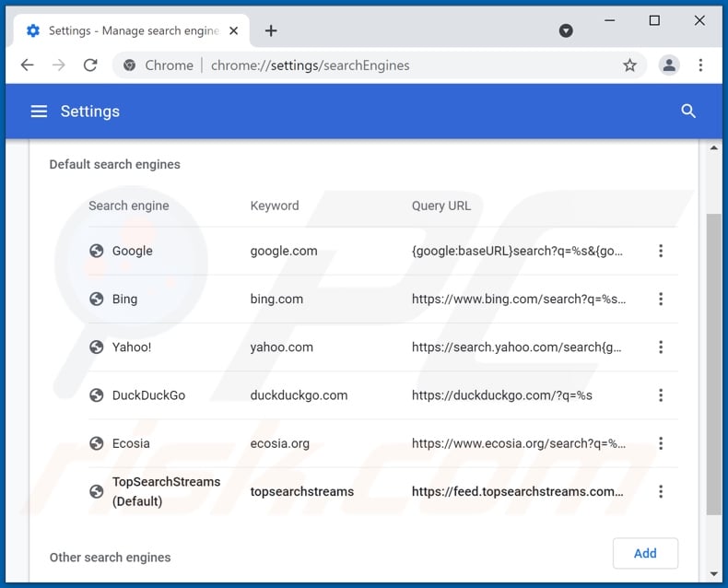Click the Settings hamburger menu icon

39,111
